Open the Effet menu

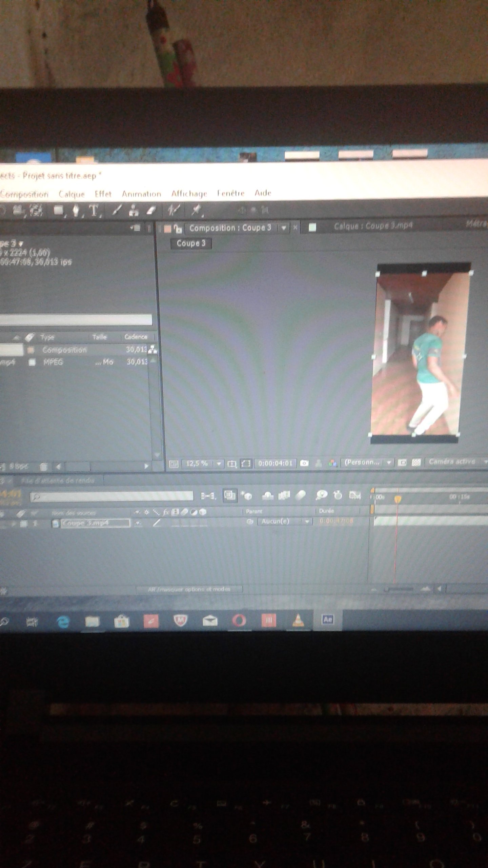tap(103, 194)
